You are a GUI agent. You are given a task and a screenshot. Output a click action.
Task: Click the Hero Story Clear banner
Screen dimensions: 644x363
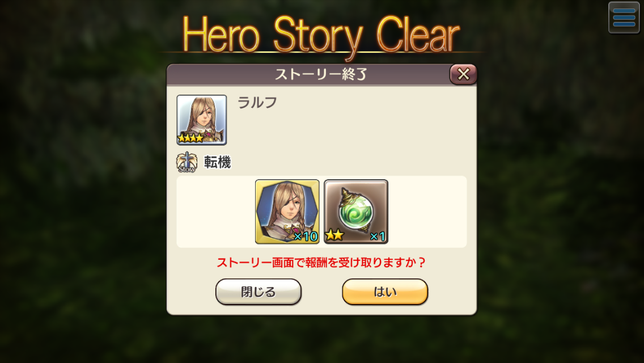click(321, 35)
